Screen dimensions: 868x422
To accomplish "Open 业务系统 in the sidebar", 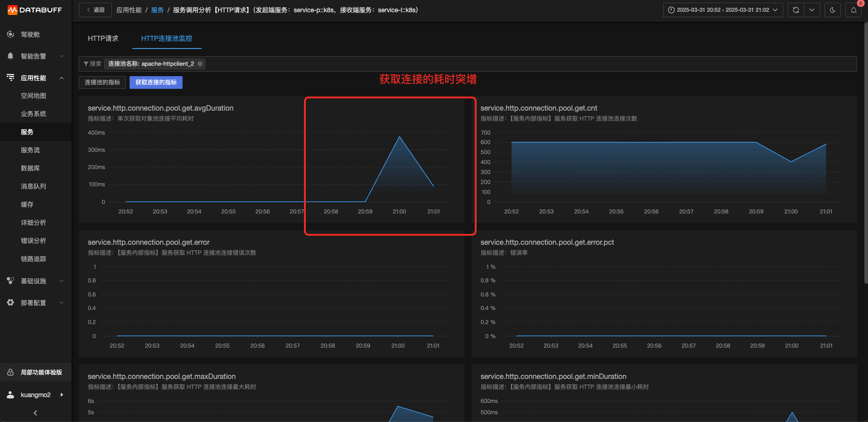I will [34, 114].
